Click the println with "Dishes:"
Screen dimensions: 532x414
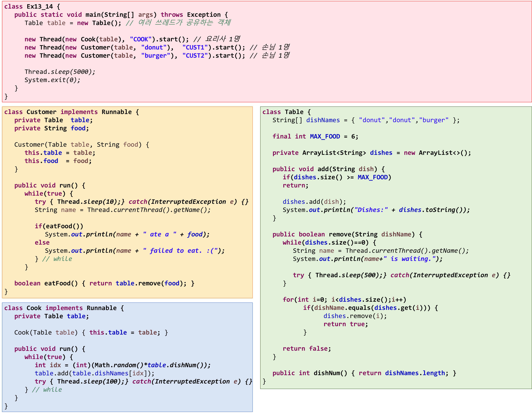(376, 210)
